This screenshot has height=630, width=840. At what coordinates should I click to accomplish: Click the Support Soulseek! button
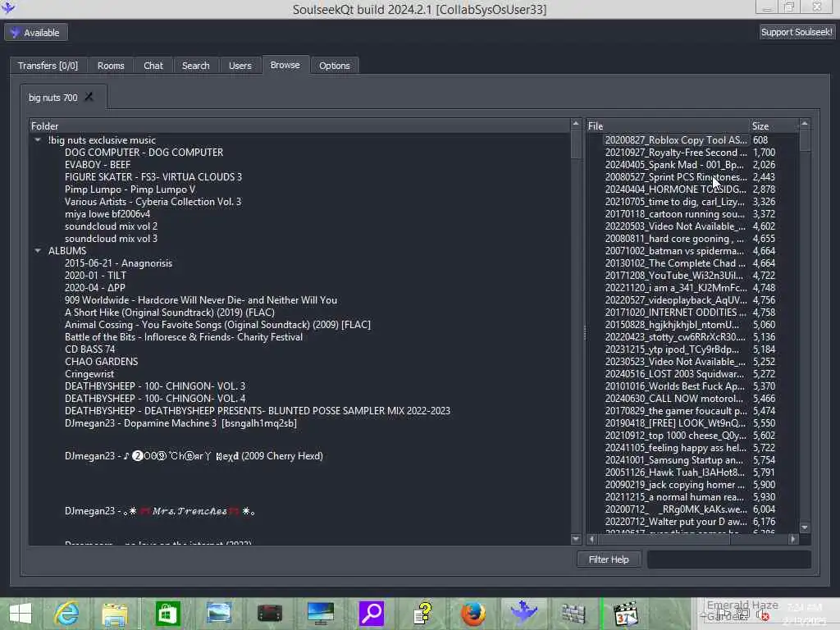click(x=797, y=32)
